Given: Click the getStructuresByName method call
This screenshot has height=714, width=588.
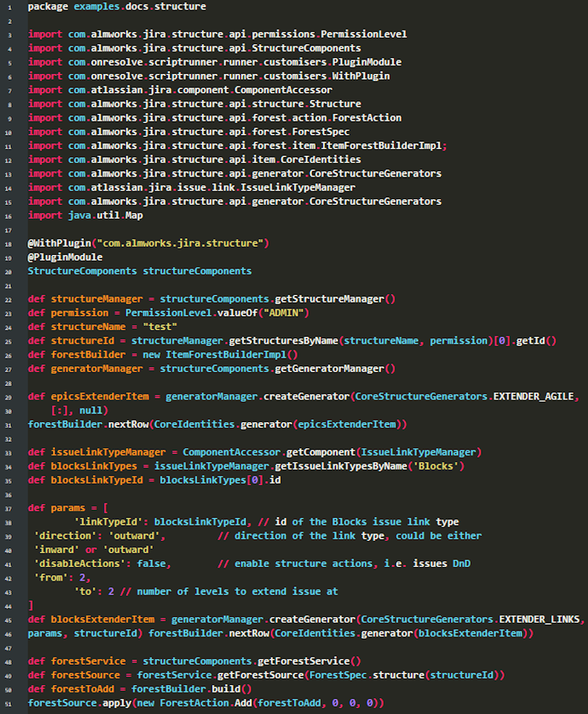Looking at the screenshot, I should click(x=283, y=341).
